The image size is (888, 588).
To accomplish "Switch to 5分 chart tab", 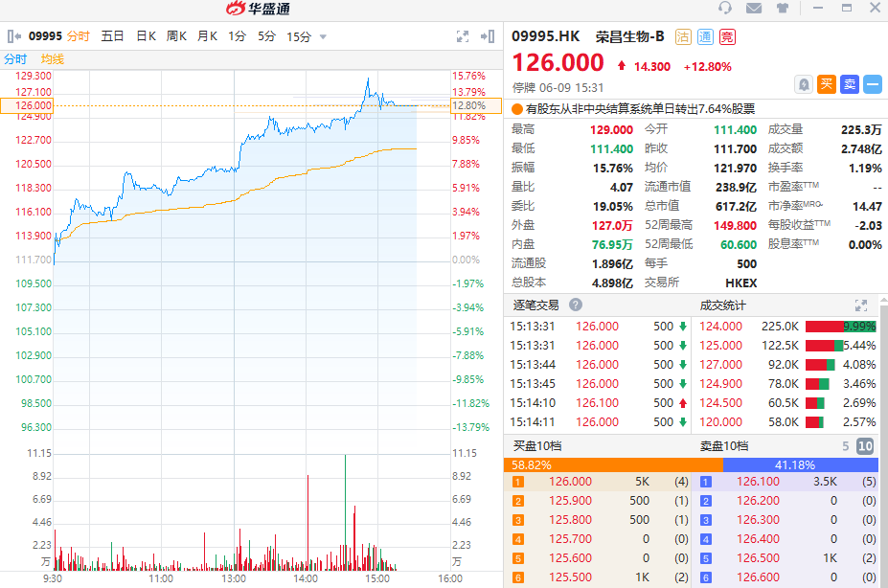I will [x=266, y=36].
